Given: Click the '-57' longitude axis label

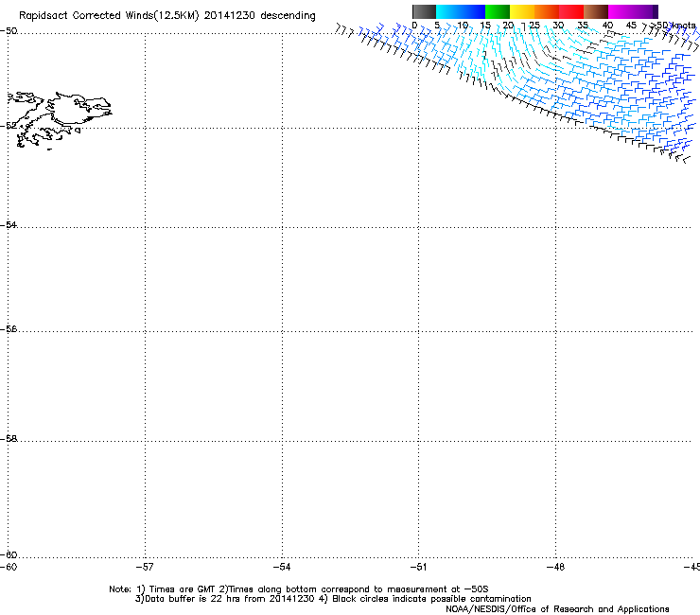Looking at the screenshot, I should pos(145,567).
